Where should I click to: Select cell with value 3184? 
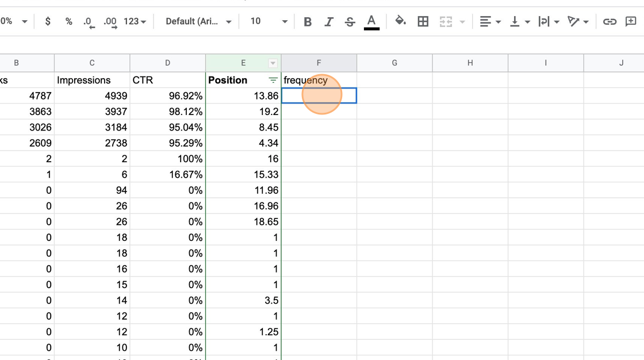click(x=92, y=128)
